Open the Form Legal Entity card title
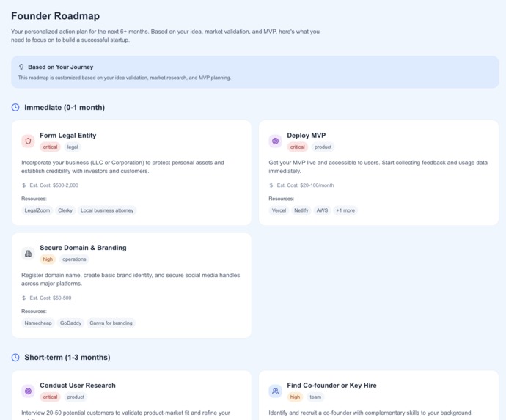 tap(67, 135)
